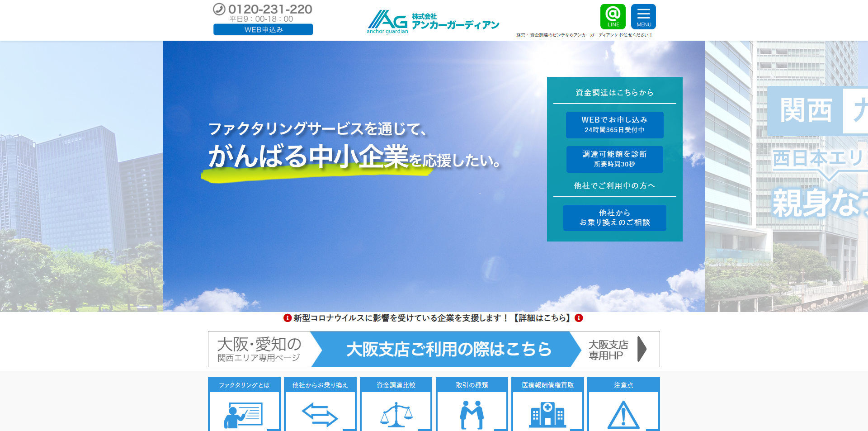Click the phone icon beside 0120-231-220
This screenshot has width=868, height=431.
click(x=219, y=9)
